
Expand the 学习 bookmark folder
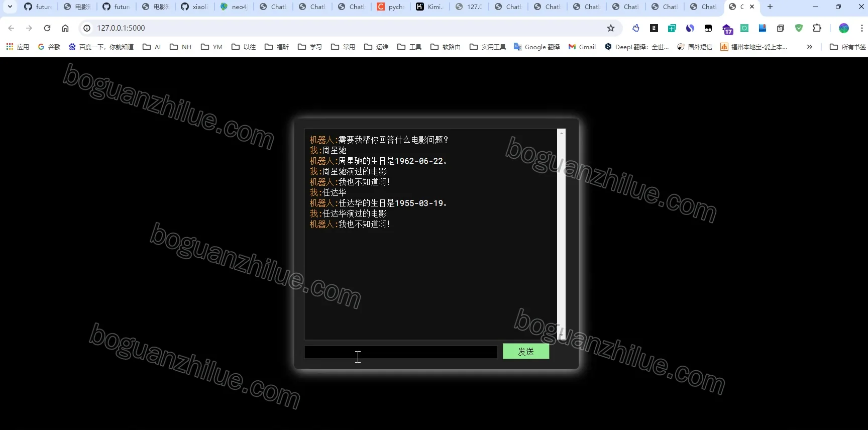pos(310,47)
